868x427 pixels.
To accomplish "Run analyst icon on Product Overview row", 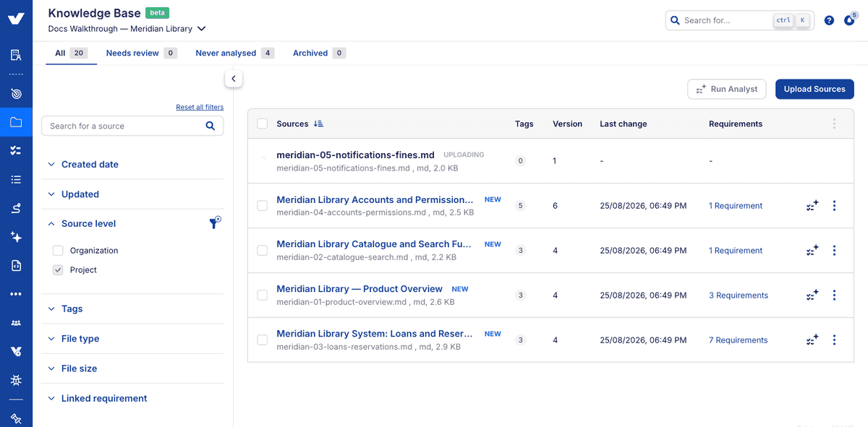I will coord(812,296).
